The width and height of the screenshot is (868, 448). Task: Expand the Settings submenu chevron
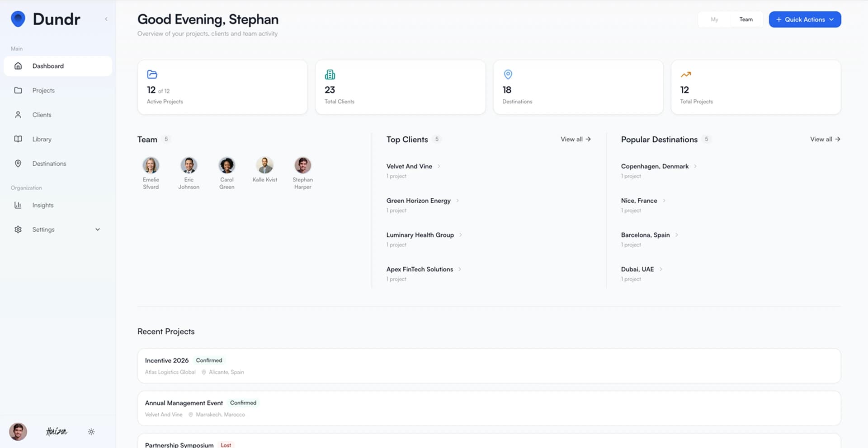98,229
